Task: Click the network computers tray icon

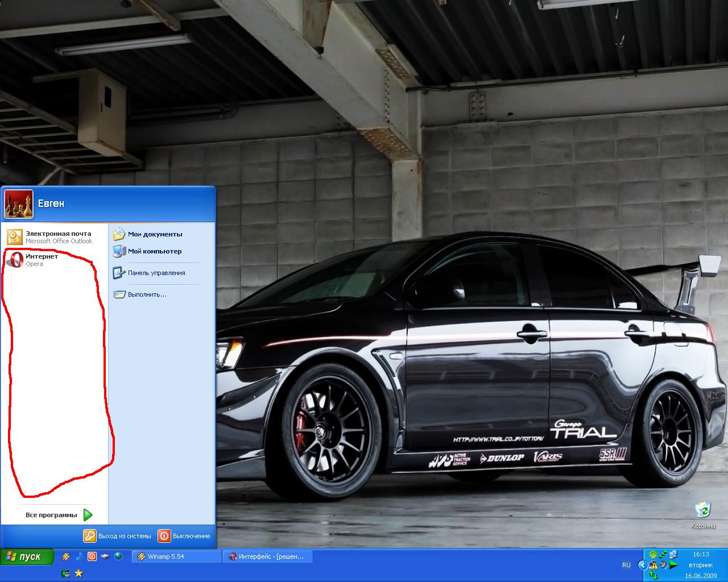Action: click(x=673, y=554)
